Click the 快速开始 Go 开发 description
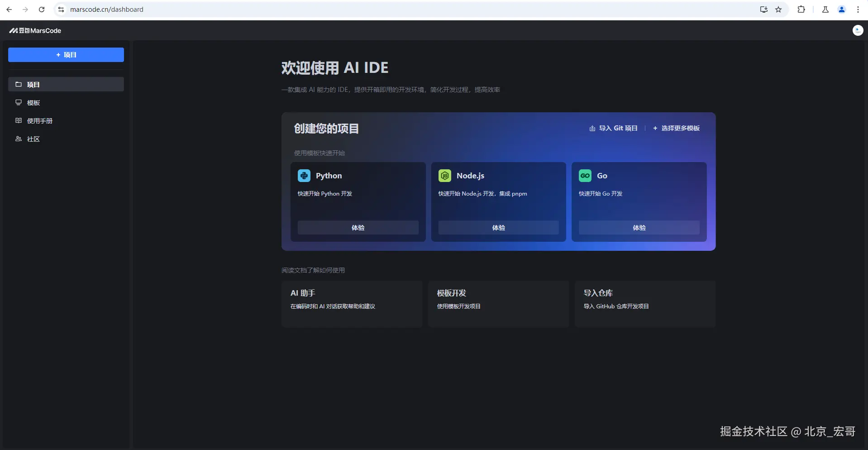The width and height of the screenshot is (868, 450). coord(601,194)
